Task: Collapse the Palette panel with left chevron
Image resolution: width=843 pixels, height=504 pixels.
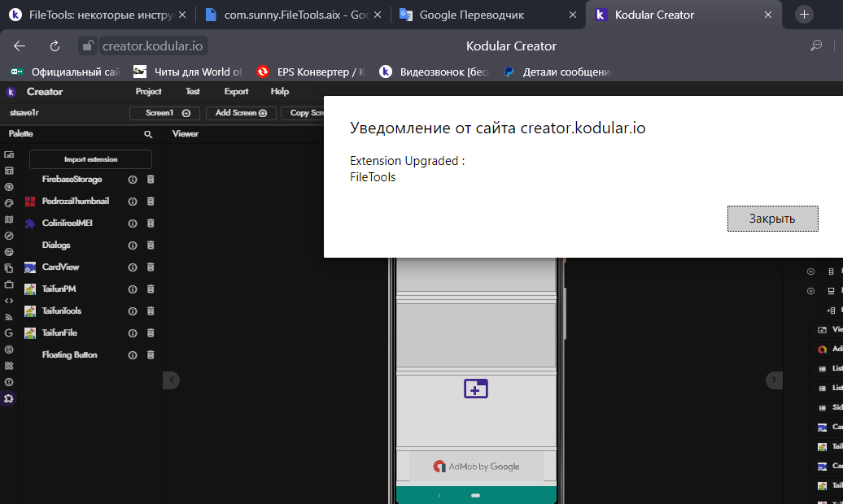Action: coord(171,380)
